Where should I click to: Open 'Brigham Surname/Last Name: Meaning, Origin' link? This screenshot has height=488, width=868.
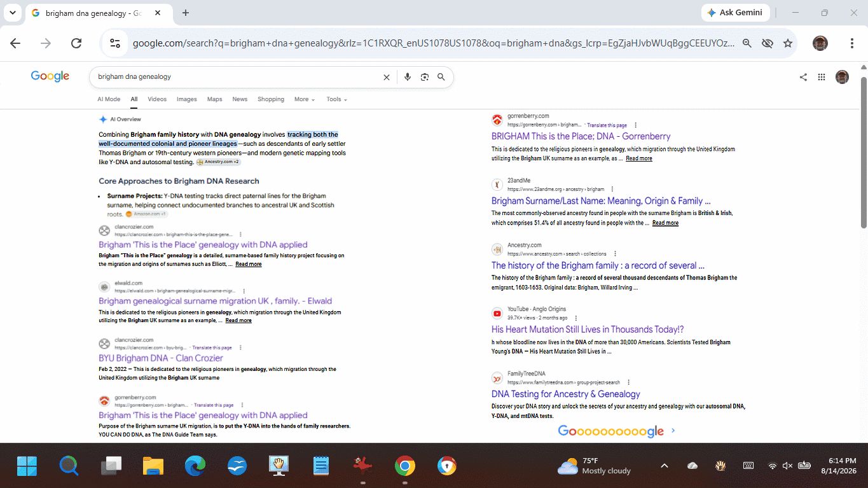click(601, 201)
